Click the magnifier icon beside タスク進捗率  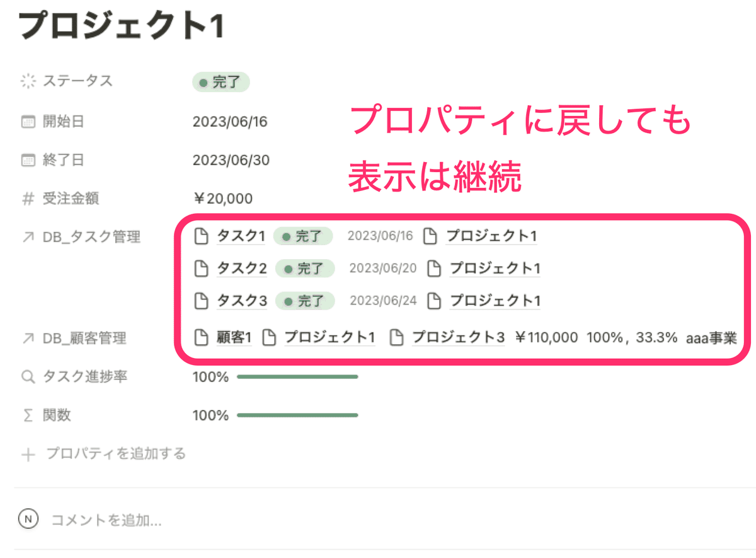(28, 376)
